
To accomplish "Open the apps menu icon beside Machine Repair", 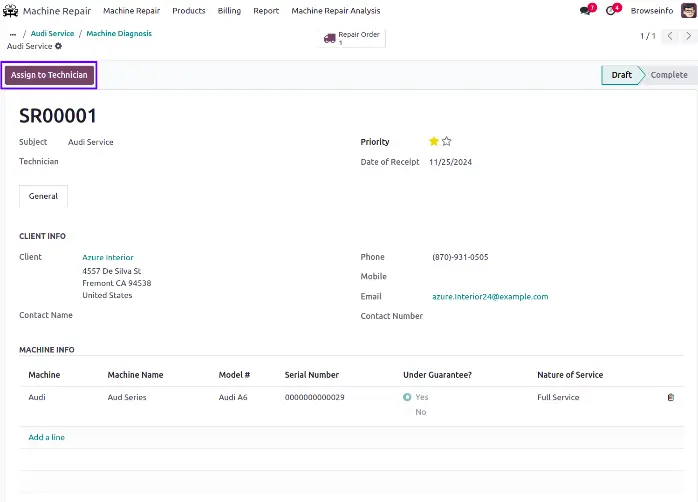I will 11,11.
